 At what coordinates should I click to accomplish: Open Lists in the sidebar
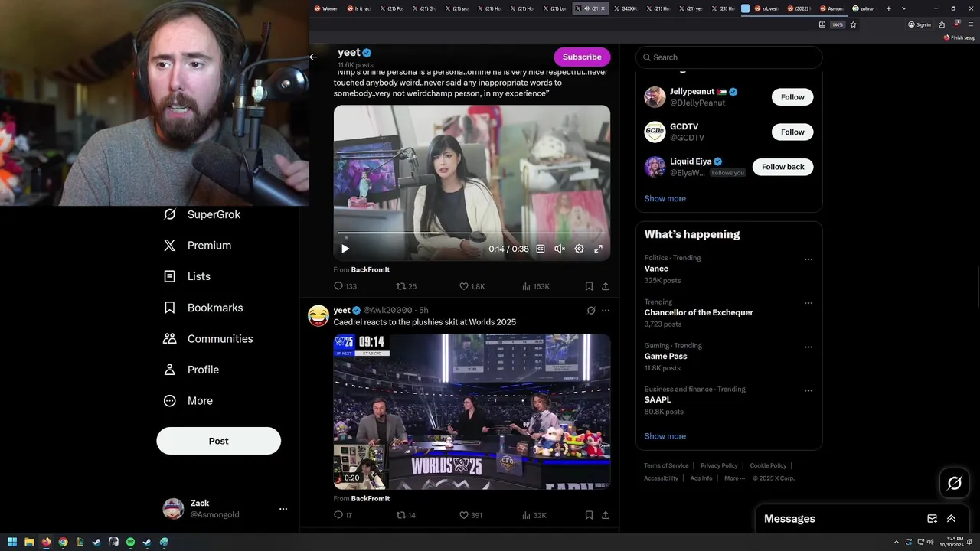187,276
